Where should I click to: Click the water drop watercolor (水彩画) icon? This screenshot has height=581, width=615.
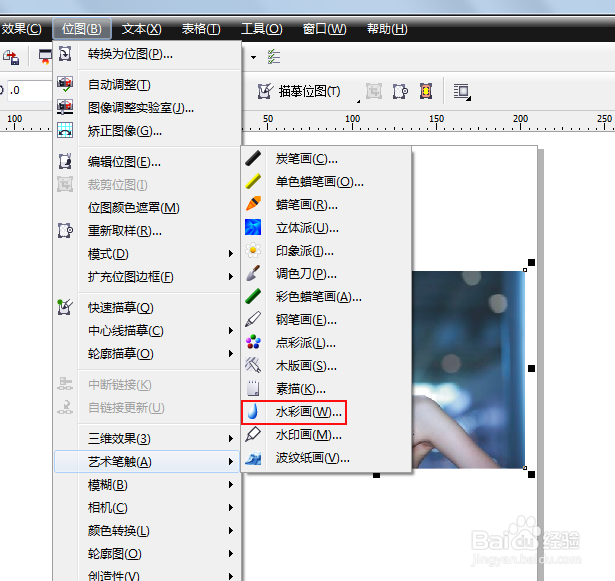click(x=253, y=412)
